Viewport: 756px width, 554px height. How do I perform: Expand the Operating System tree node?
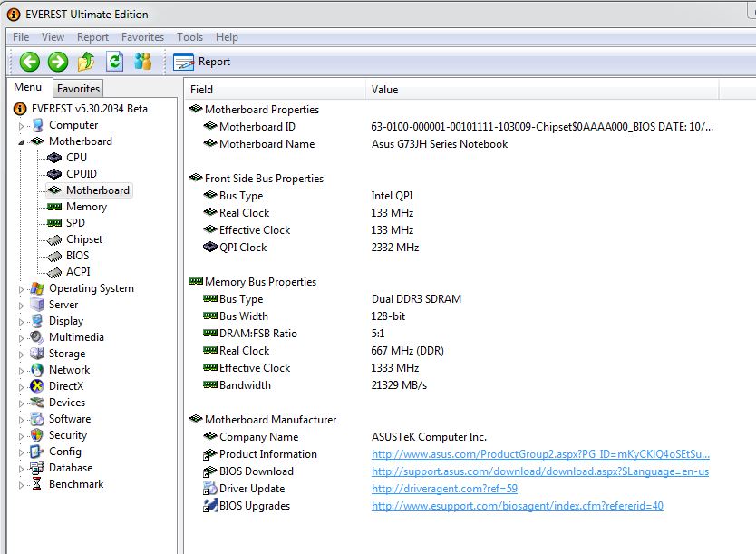tap(22, 289)
